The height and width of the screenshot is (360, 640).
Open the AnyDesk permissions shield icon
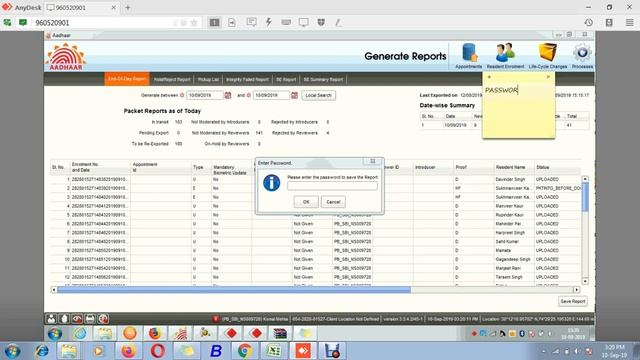[321, 22]
